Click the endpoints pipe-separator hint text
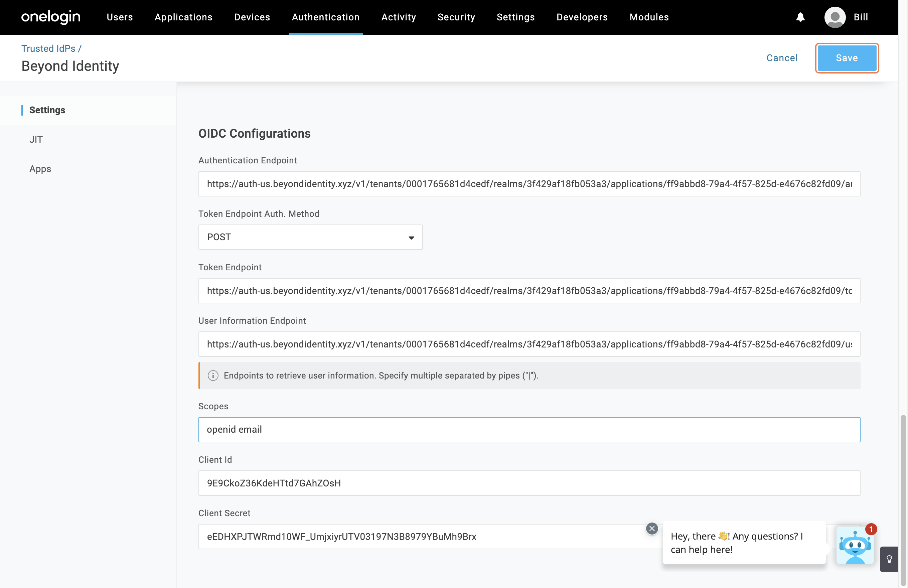Image resolution: width=908 pixels, height=588 pixels. (x=381, y=376)
